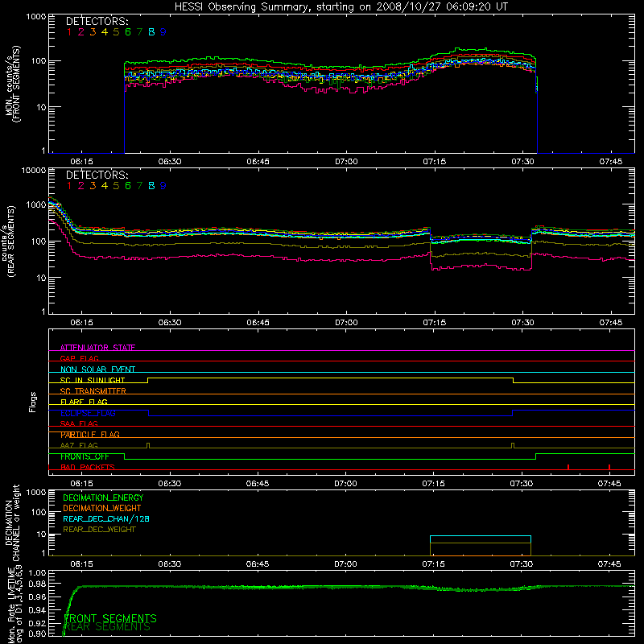Click red detector number 1 in the front segments legend

point(69,32)
